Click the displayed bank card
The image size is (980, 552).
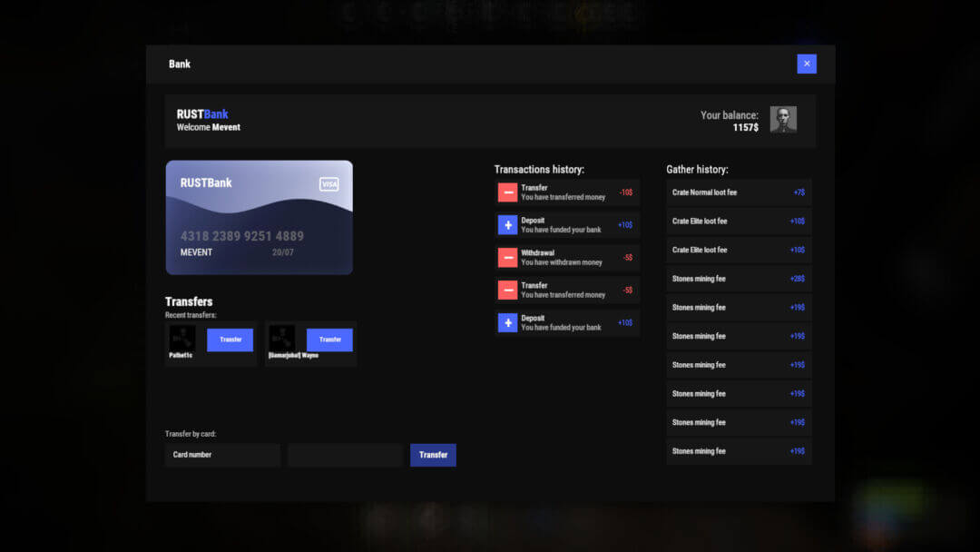259,217
